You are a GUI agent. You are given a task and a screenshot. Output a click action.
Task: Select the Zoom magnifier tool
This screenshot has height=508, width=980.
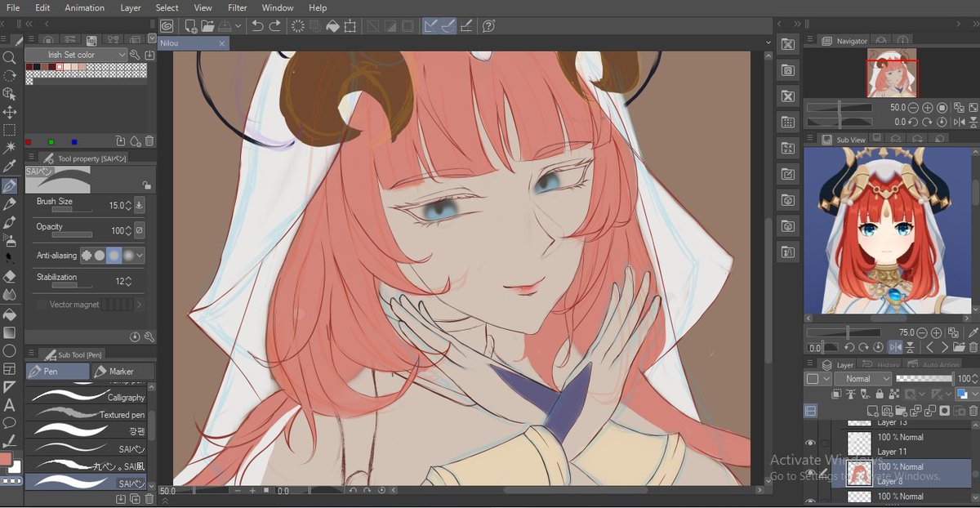coord(10,58)
